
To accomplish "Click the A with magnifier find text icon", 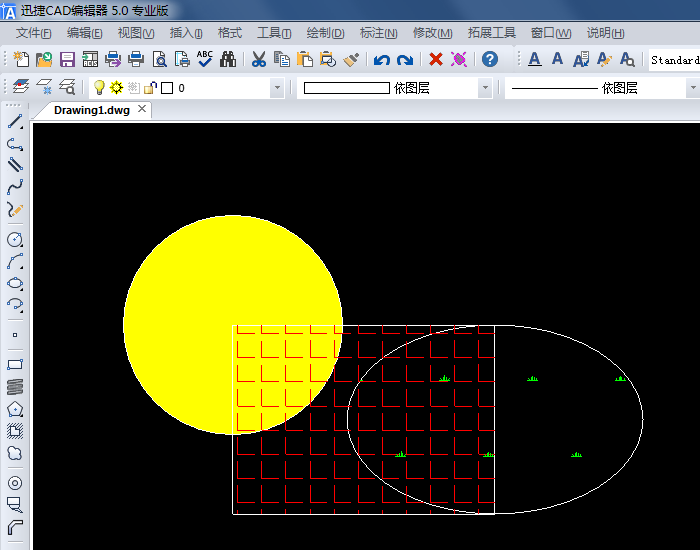I will click(x=627, y=59).
